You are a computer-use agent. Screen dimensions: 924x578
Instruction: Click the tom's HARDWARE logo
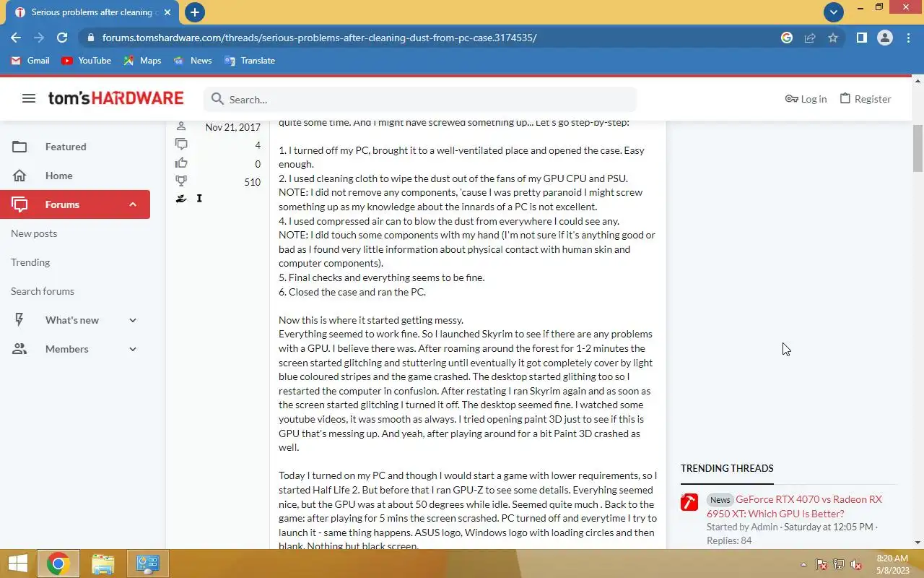(115, 98)
